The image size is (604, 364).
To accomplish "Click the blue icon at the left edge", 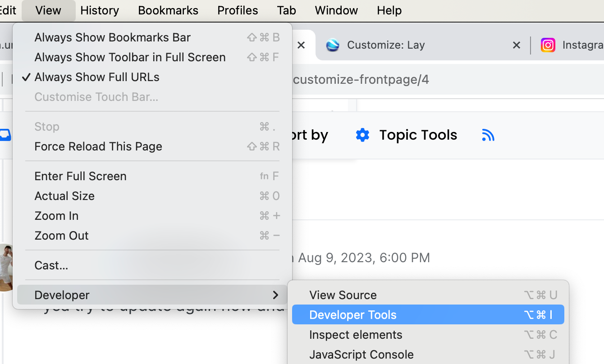I will point(5,134).
